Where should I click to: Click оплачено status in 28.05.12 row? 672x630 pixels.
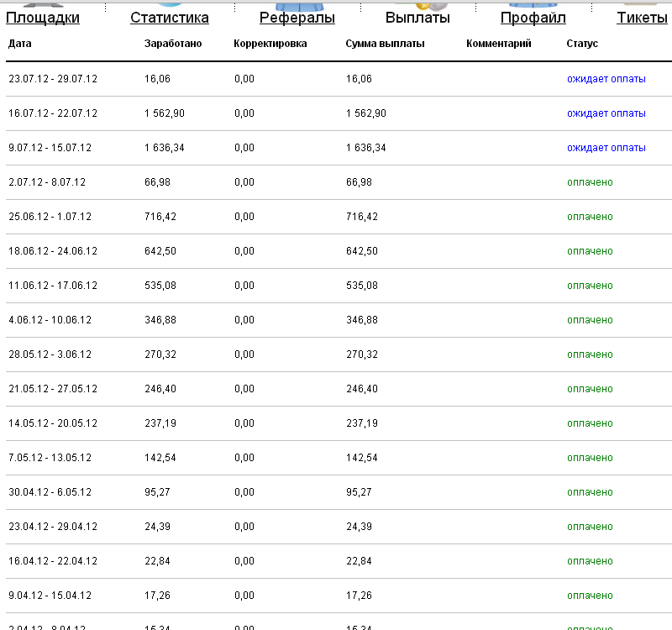(x=591, y=354)
